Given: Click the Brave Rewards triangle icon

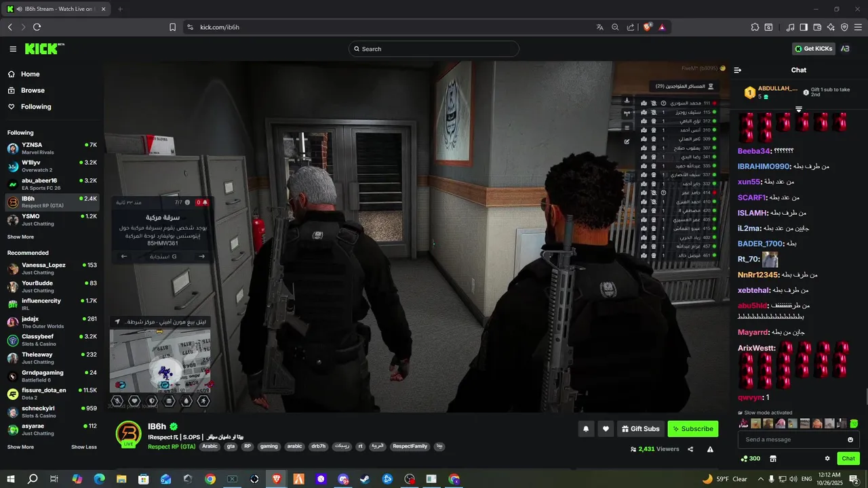Looking at the screenshot, I should point(662,27).
